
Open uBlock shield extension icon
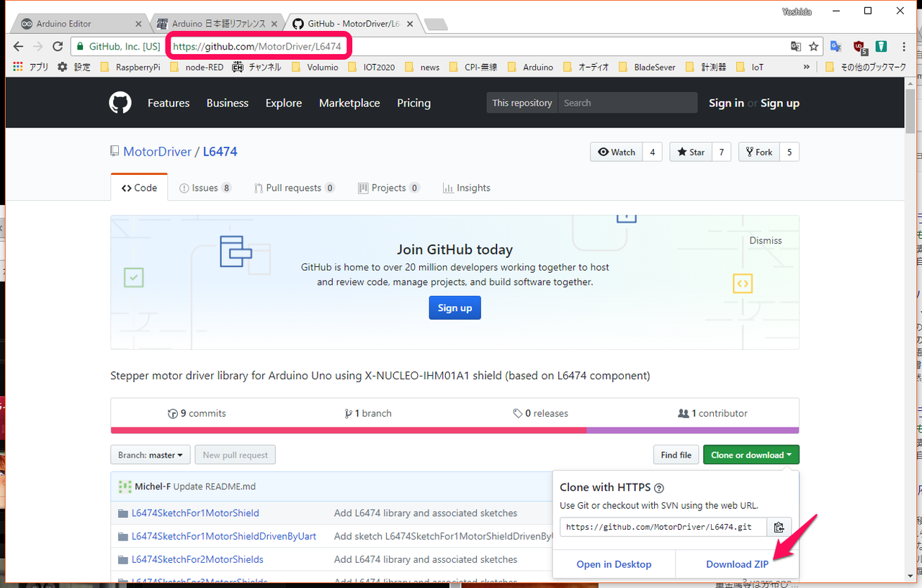[859, 47]
